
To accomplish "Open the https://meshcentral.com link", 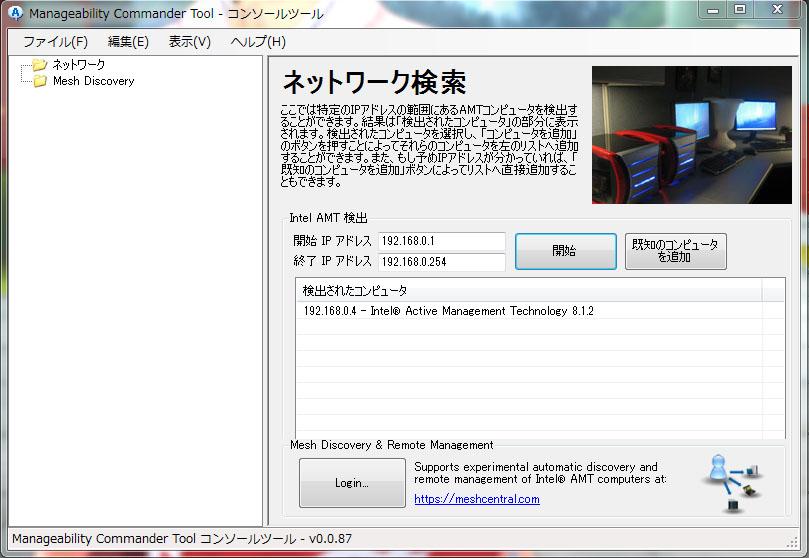I will (477, 499).
